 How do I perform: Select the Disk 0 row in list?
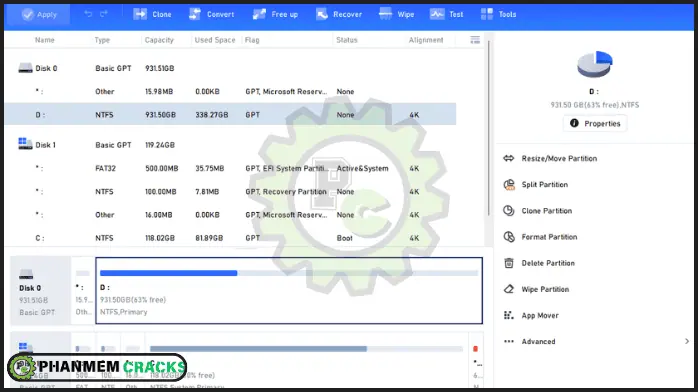(230, 69)
